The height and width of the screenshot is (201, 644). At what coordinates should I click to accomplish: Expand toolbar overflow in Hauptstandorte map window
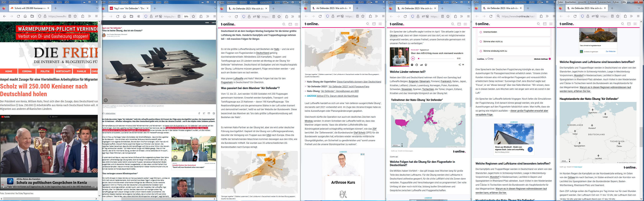point(631,16)
